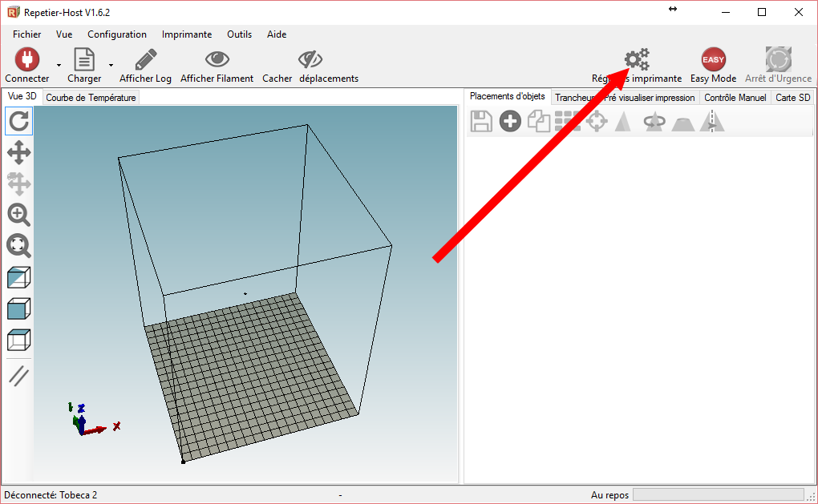
Task: Click the Afficher Log pencil button
Action: 145,65
